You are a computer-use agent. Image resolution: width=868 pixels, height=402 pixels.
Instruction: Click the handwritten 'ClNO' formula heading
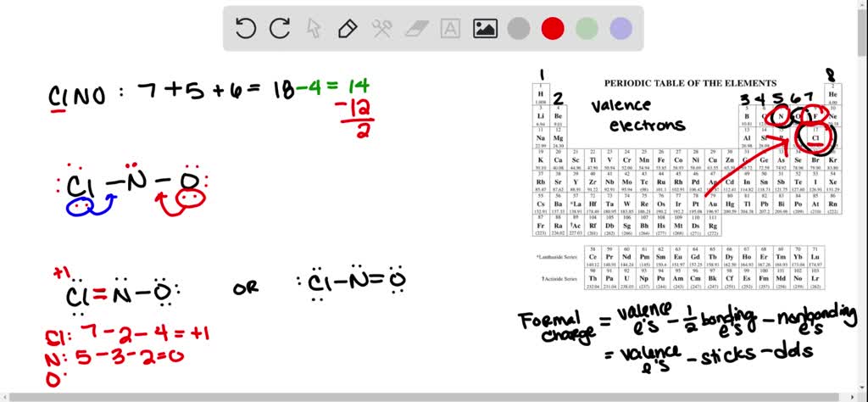[76, 96]
